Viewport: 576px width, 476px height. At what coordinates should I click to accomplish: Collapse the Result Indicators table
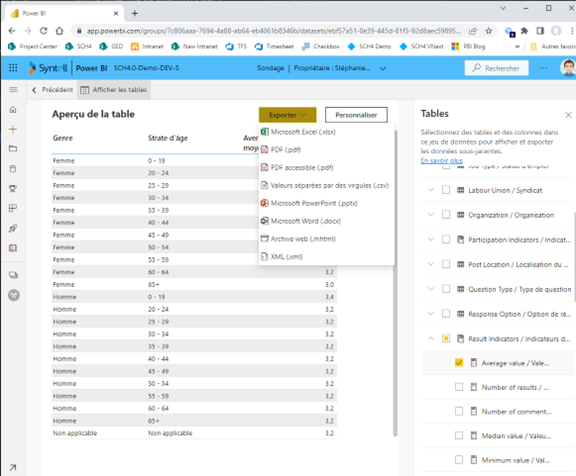431,338
